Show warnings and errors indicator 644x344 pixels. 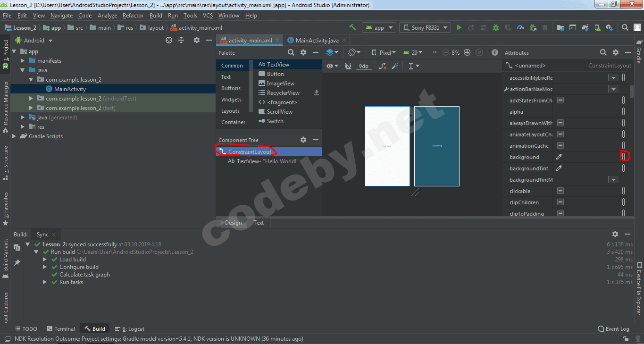click(494, 53)
